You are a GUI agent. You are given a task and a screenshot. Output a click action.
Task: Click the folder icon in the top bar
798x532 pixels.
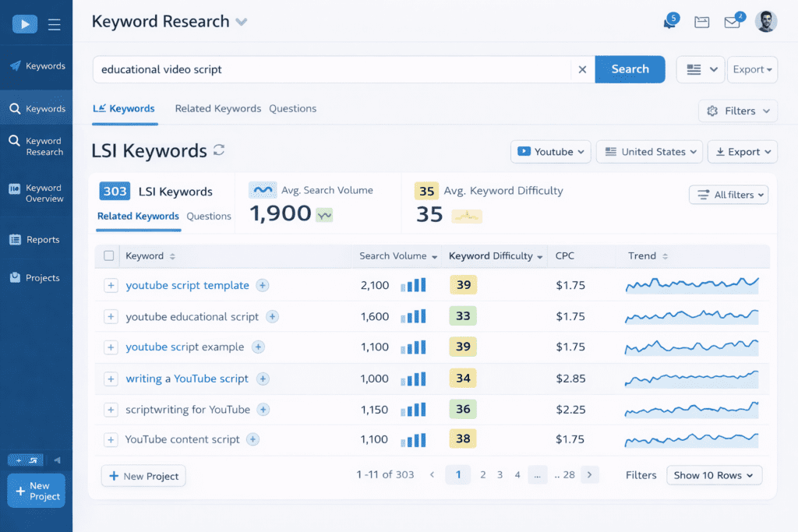(x=701, y=22)
